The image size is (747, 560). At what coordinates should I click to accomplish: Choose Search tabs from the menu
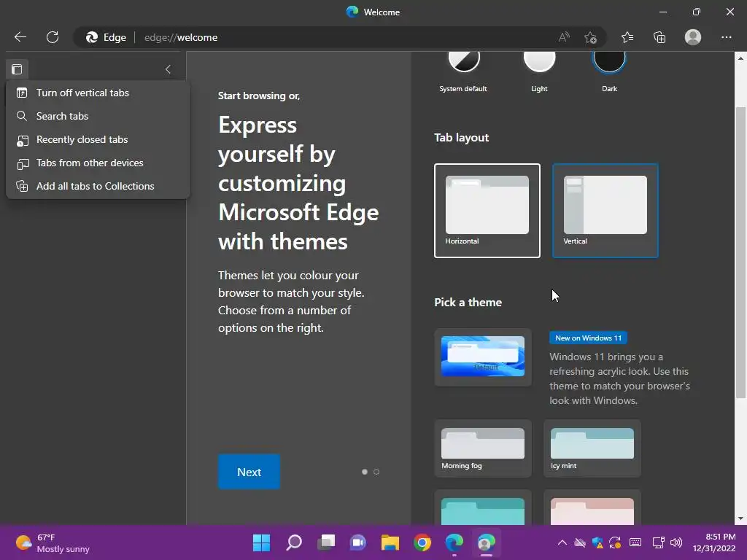(98, 116)
